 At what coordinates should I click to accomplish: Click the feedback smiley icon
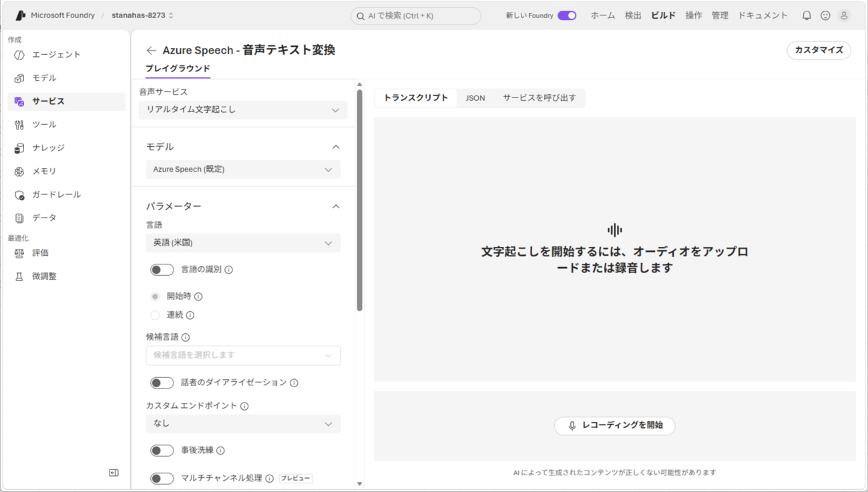tap(825, 15)
